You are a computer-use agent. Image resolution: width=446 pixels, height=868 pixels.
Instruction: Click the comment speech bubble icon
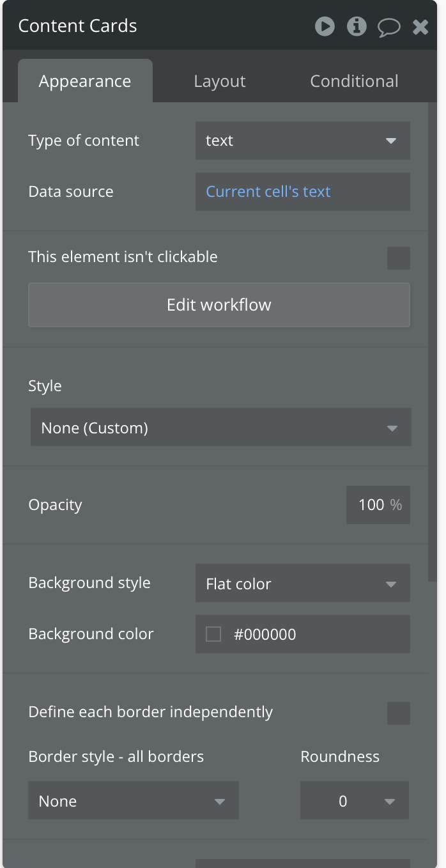(388, 27)
